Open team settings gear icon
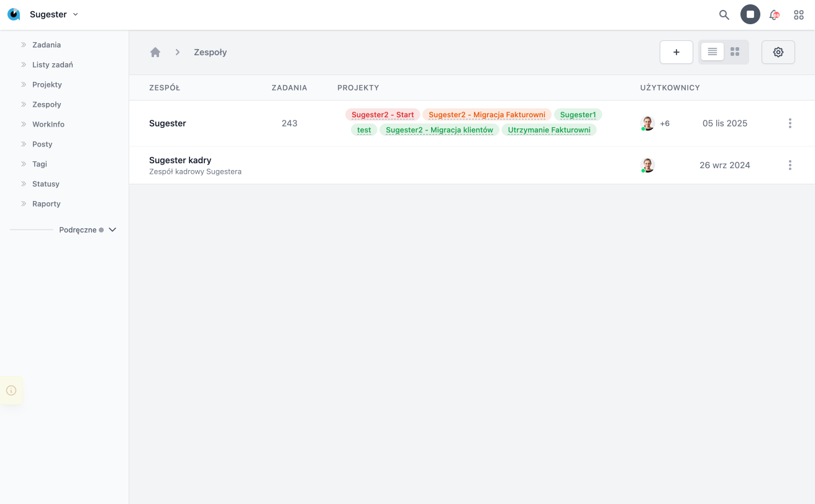This screenshot has height=504, width=815. coord(778,52)
